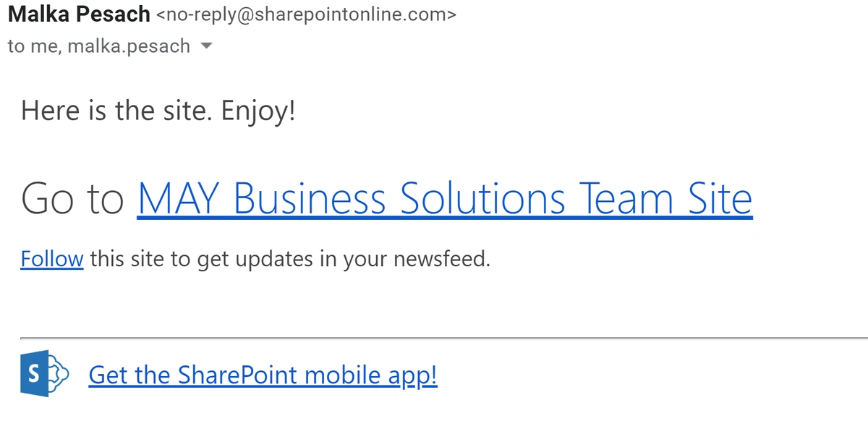
Task: Click the sender name Malka Pesach
Action: [79, 14]
